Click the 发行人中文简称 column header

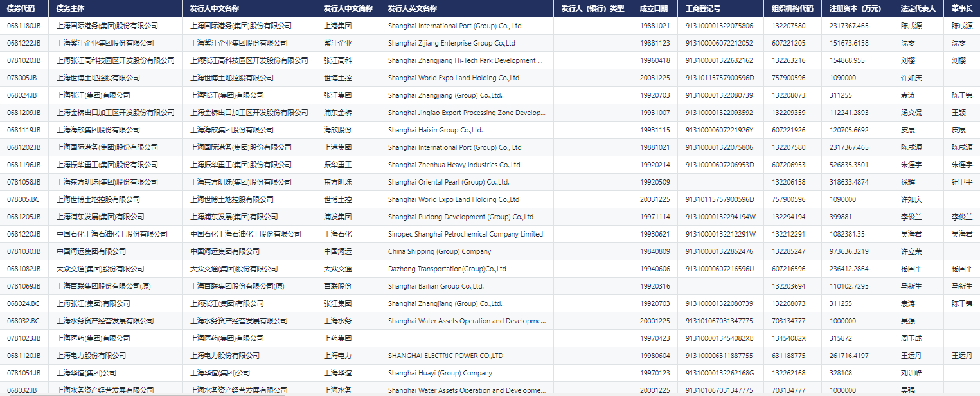tap(348, 8)
